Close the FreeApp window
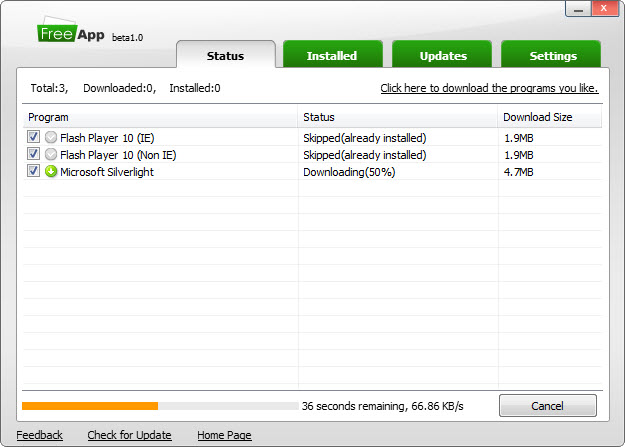Screen dimensions: 625x447 coord(604,8)
